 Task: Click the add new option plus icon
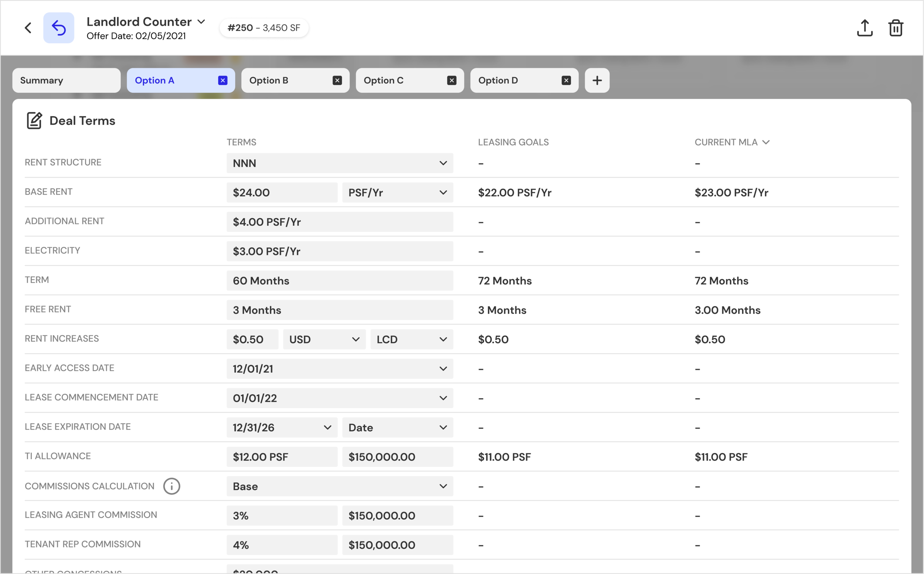click(x=596, y=80)
